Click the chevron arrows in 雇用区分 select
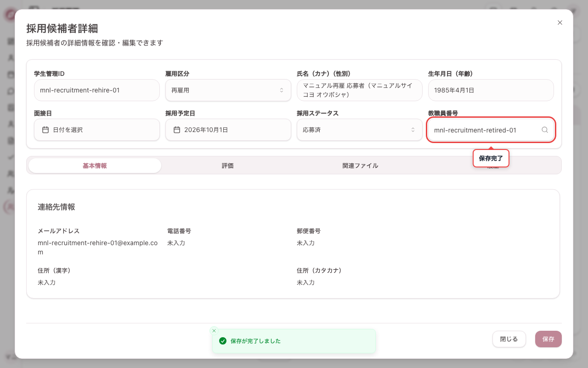The image size is (588, 368). click(282, 91)
